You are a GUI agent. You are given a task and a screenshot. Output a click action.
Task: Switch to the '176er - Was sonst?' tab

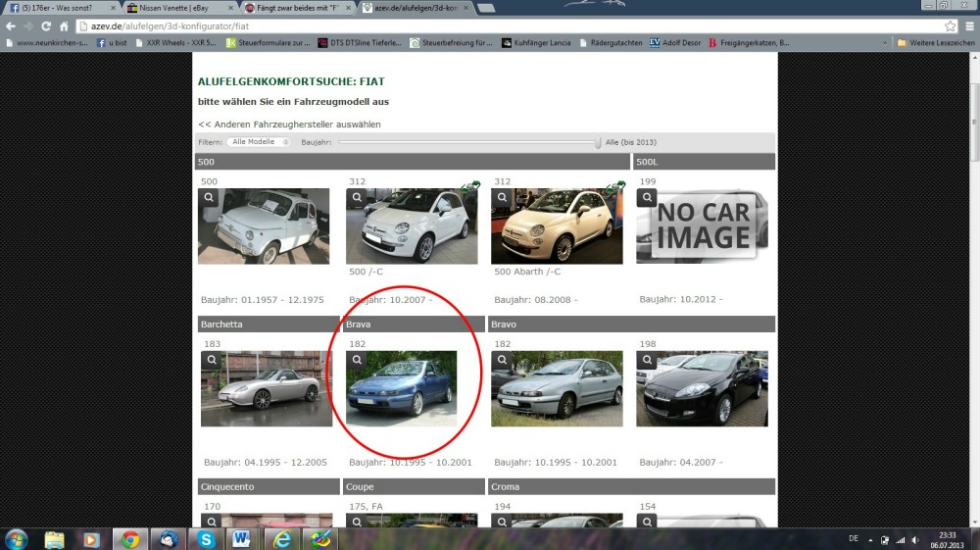(x=59, y=8)
